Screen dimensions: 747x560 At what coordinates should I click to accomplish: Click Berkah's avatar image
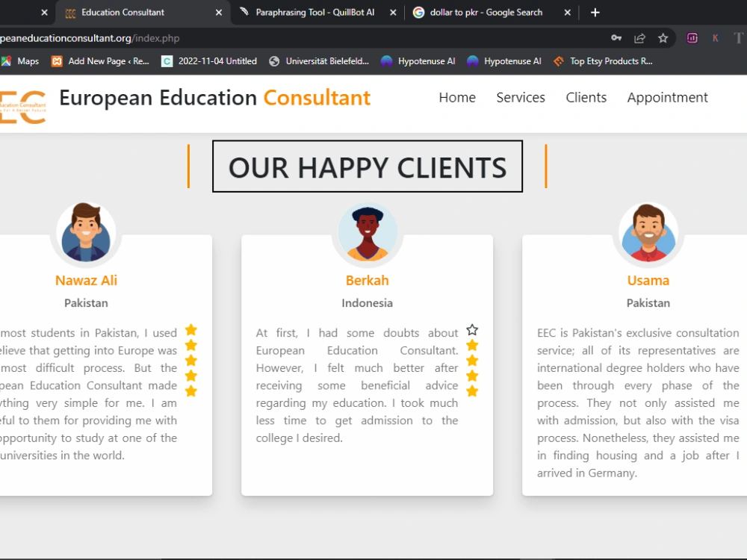368,233
